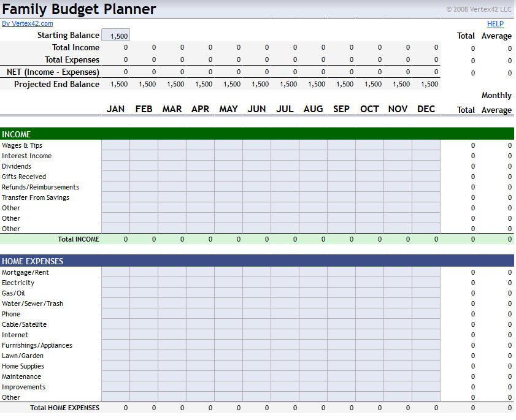The height and width of the screenshot is (420, 516).
Task: Click the Mortgage/Rent cell for JAN
Action: (x=115, y=272)
